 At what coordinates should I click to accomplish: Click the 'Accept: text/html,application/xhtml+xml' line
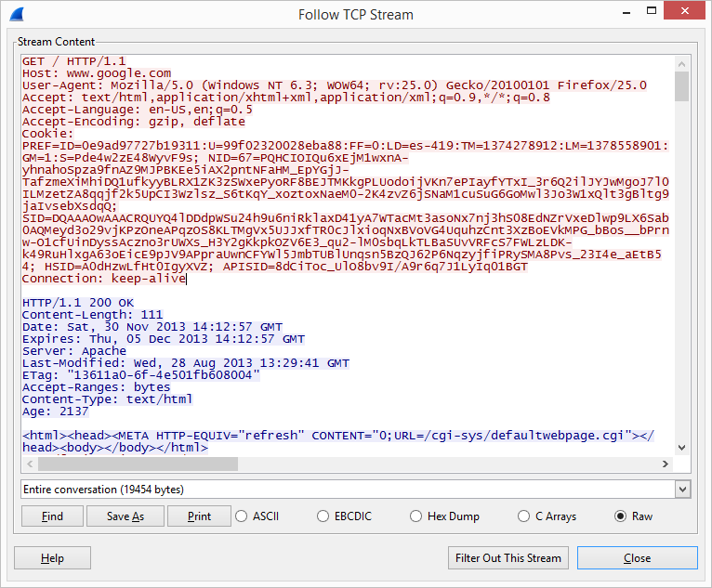[x=286, y=98]
